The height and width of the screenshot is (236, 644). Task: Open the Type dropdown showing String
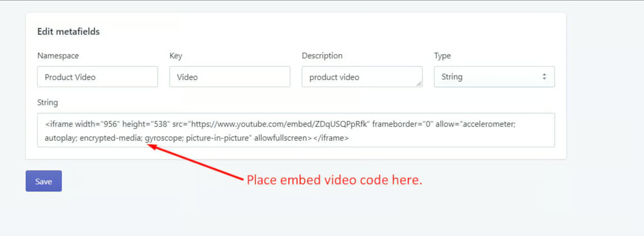494,77
